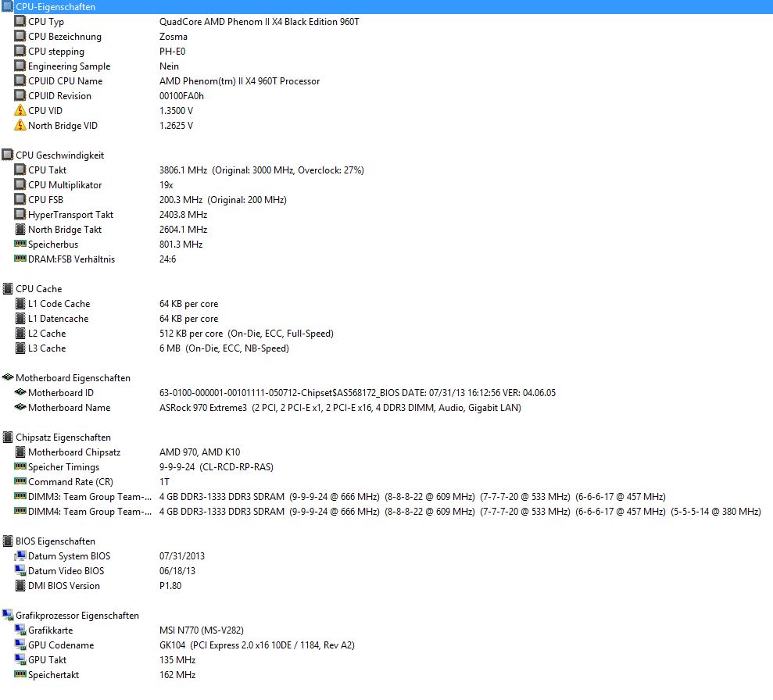Click the icon beside CPU stepping
This screenshot has height=700, width=773.
point(20,51)
